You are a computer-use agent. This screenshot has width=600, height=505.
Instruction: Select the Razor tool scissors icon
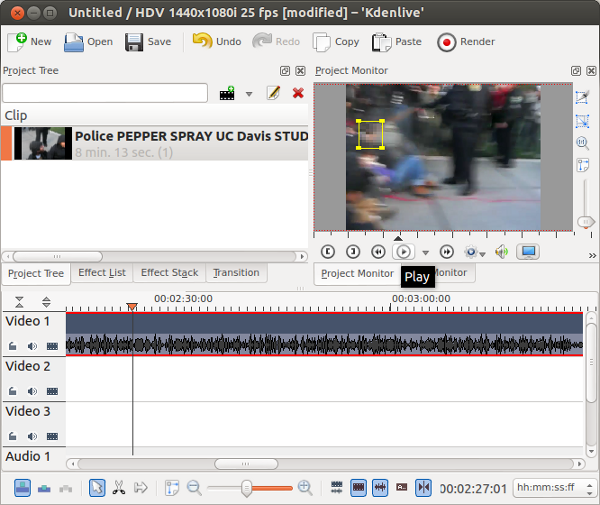pos(119,488)
